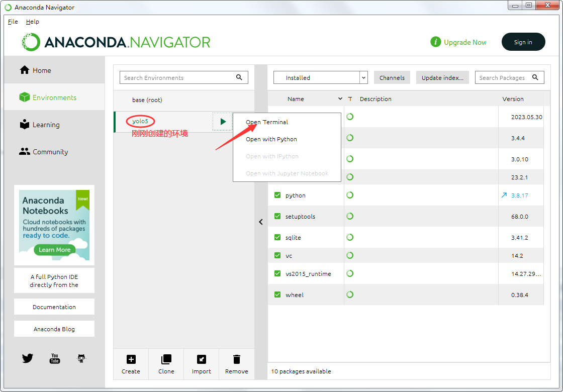563x392 pixels.
Task: Click the Community people icon
Action: (25, 151)
